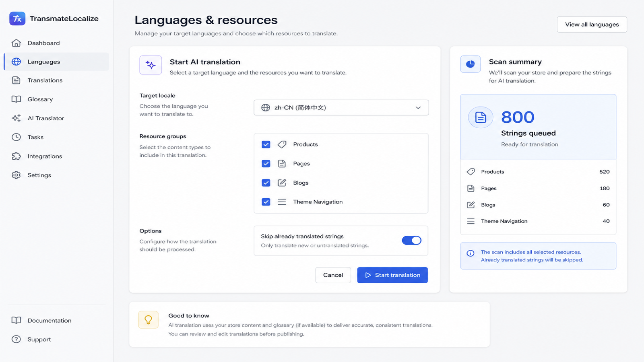Click the AI Translator sparkle icon in sidebar
This screenshot has width=644, height=362.
click(x=16, y=118)
